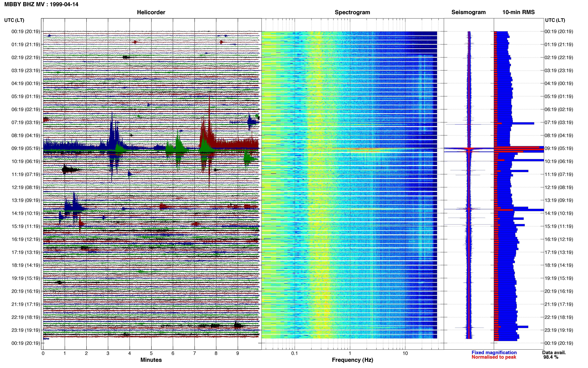Click the left time label "10:19 (06:19)"

pos(26,161)
